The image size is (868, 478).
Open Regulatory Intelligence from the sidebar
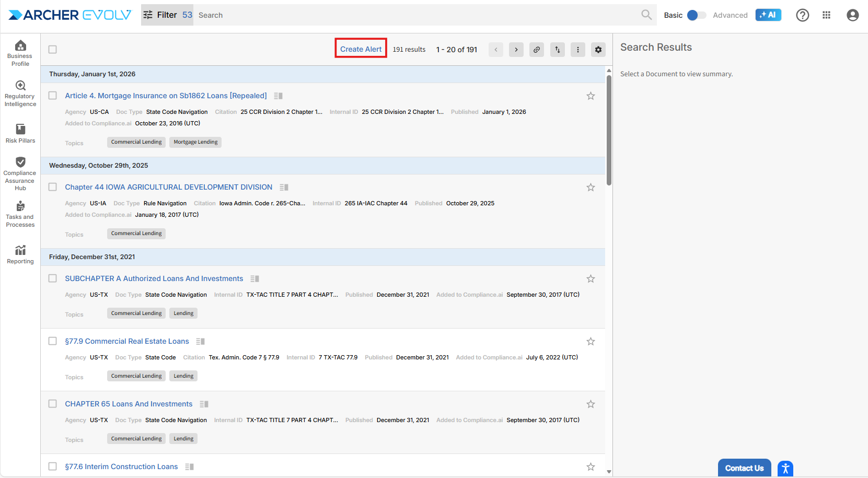point(20,94)
